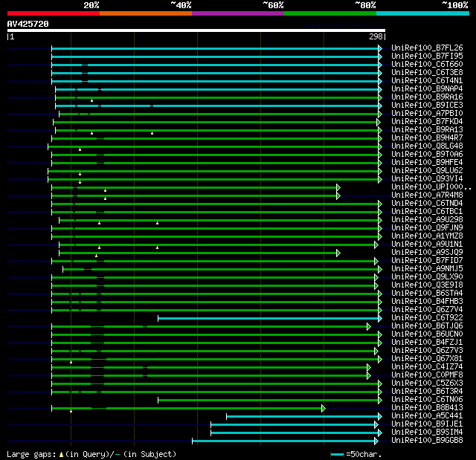476x460 pixels.
Task: Select the UniRef100_B7FID7 label
Action: coord(427,261)
